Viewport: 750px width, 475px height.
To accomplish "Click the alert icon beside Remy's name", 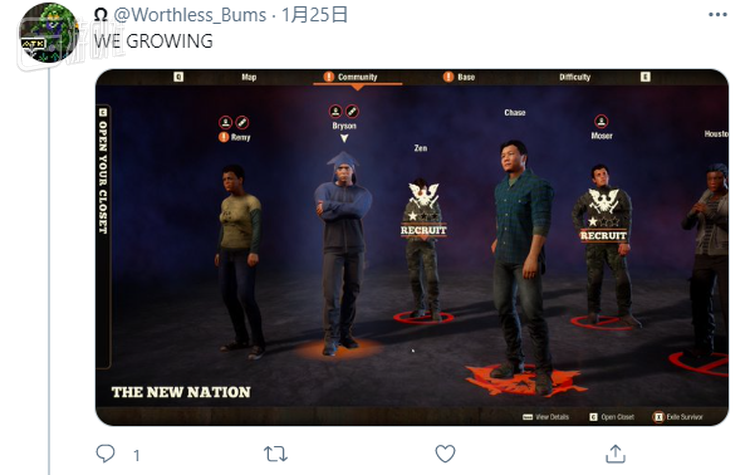I will tap(223, 137).
